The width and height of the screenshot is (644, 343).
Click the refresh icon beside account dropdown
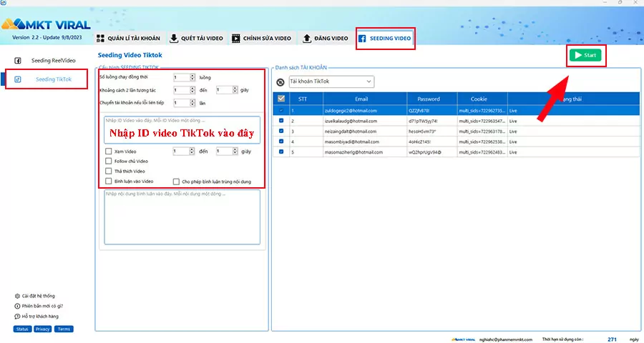pos(280,81)
